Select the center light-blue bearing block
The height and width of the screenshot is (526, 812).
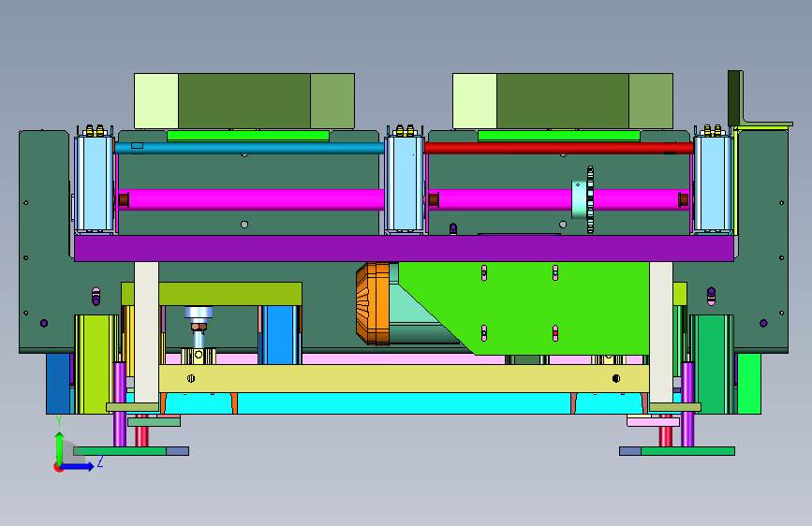405,183
